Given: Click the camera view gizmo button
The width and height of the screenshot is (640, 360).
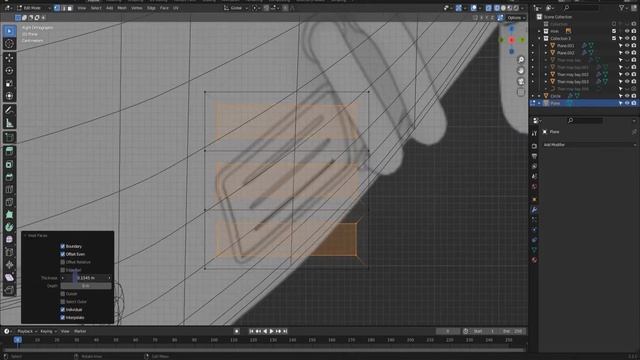Looking at the screenshot, I should click(521, 82).
